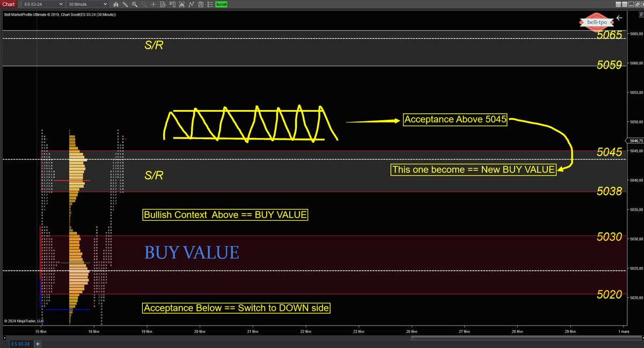Add a new tab with plus button
Viewport: 644px width, 348px height.
coord(38,344)
